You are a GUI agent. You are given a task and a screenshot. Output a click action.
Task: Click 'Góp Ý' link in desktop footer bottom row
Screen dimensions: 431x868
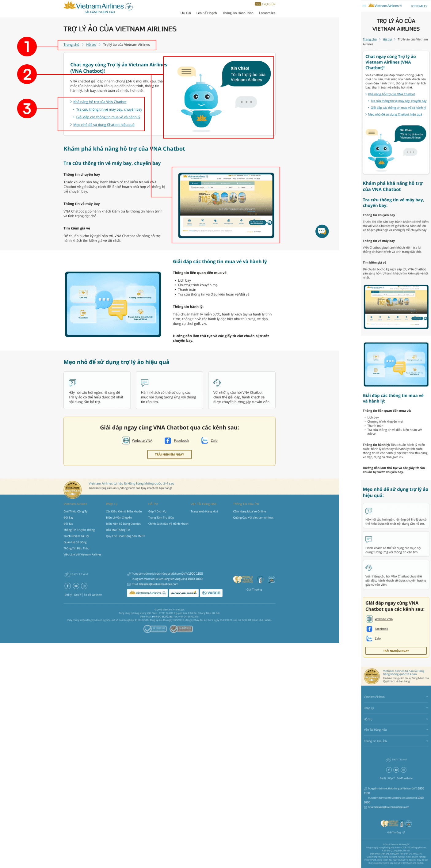[x=78, y=595]
